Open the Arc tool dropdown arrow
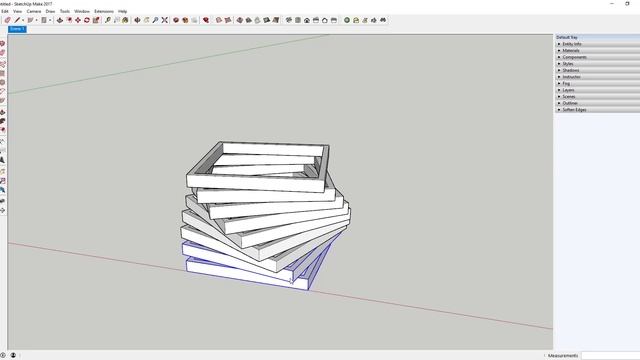 tap(36, 20)
